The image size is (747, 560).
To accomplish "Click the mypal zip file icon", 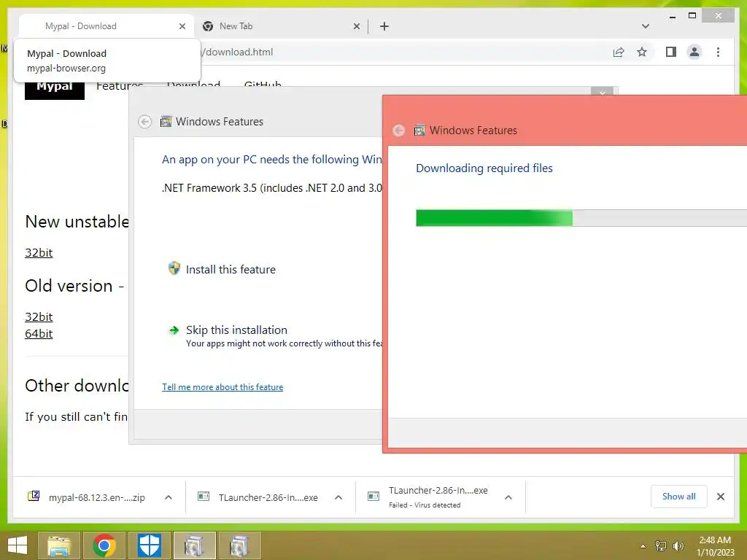I will tap(34, 496).
